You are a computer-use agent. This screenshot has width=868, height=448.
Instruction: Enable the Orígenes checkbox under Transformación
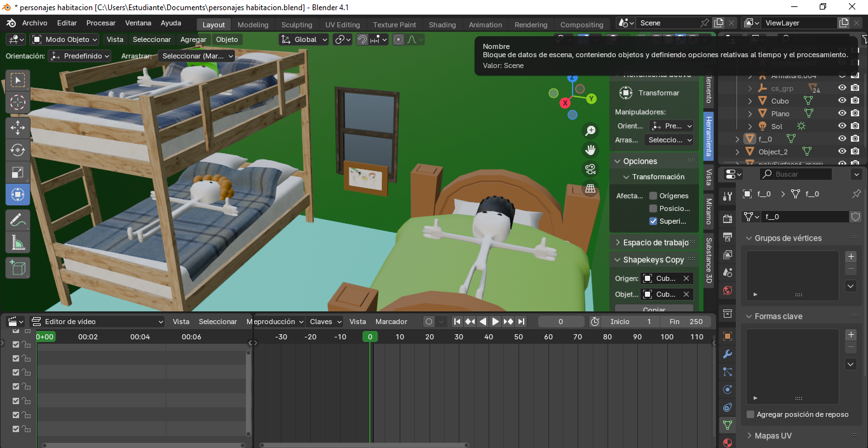click(x=652, y=195)
